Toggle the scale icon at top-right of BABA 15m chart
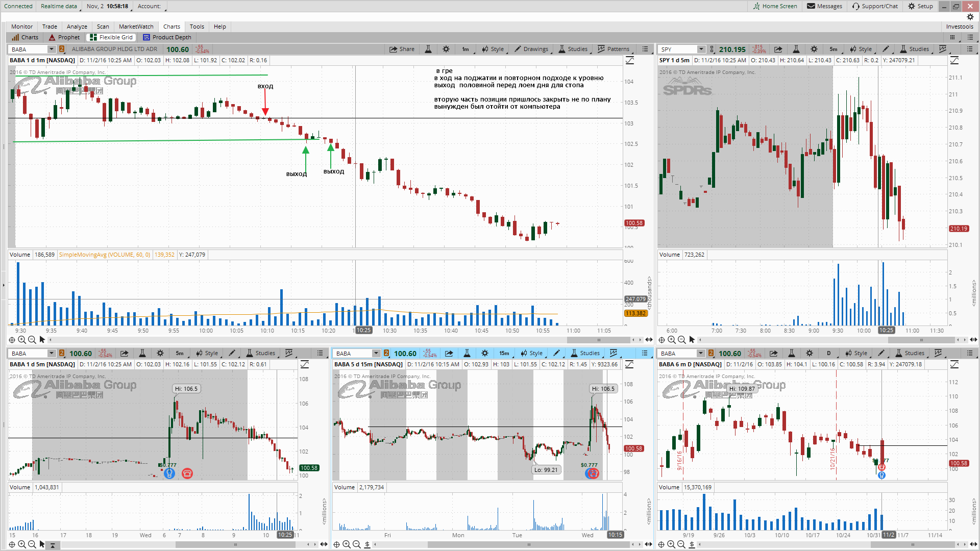This screenshot has height=551, width=980. (x=630, y=364)
